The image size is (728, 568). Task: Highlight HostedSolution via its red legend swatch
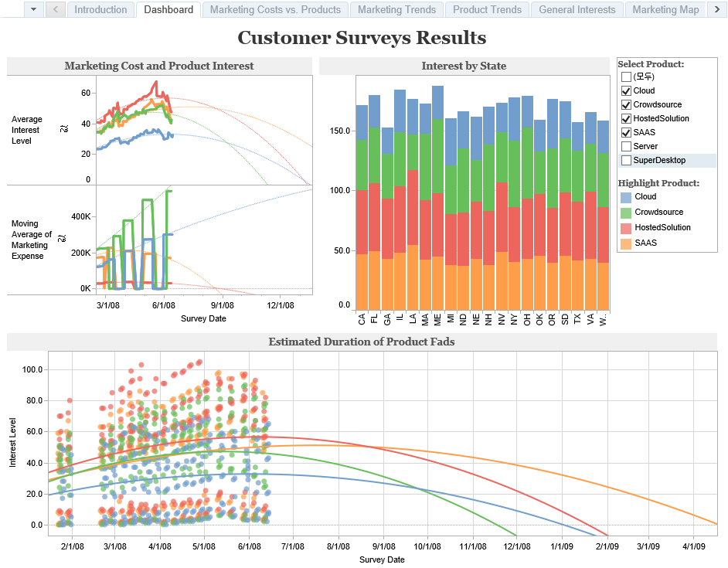tap(625, 228)
